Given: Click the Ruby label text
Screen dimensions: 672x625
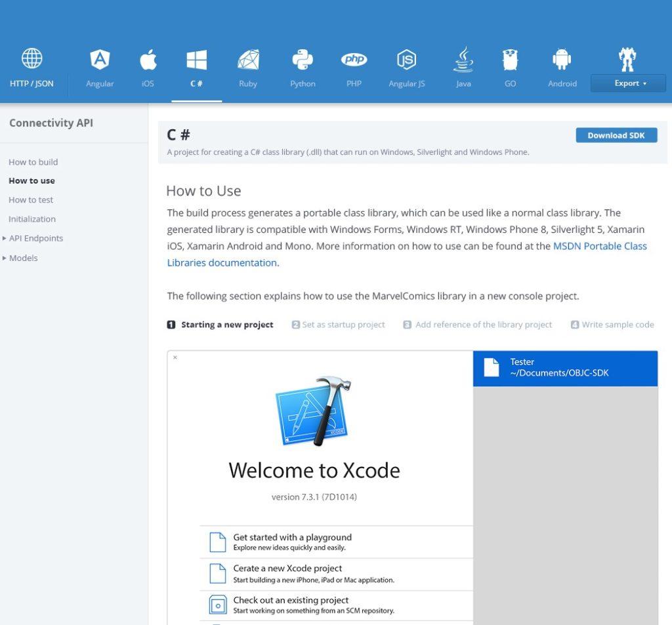Looking at the screenshot, I should tap(248, 83).
